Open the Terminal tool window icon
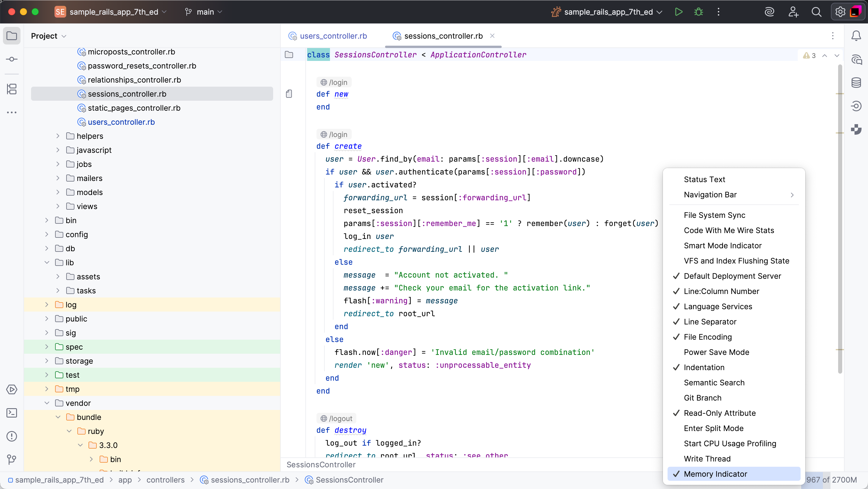Viewport: 868px width, 489px height. pyautogui.click(x=12, y=413)
